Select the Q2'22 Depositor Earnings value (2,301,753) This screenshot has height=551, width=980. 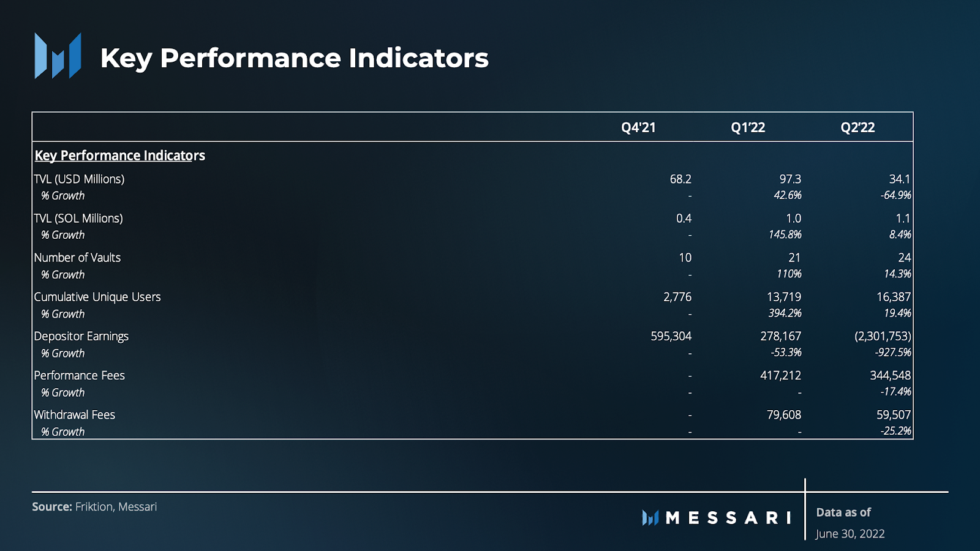[x=883, y=336]
